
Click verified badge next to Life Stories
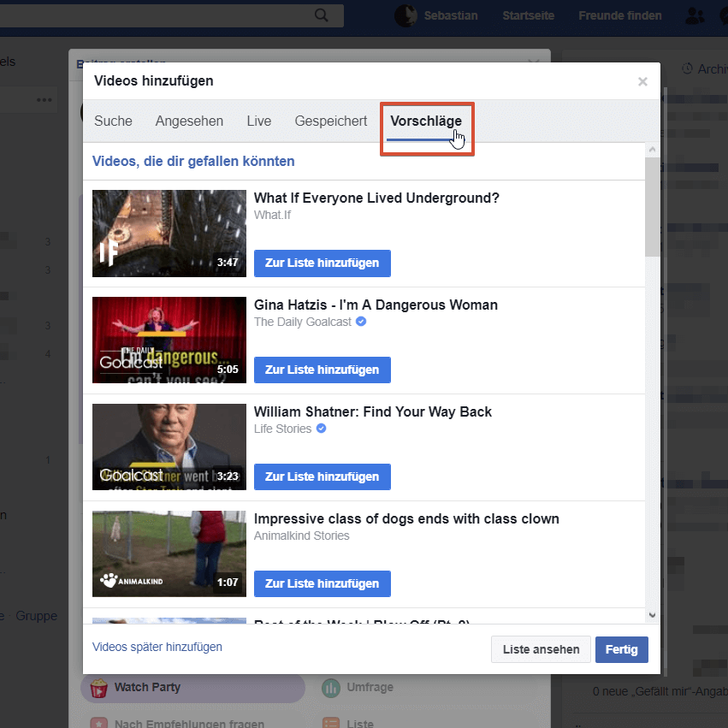tap(321, 428)
